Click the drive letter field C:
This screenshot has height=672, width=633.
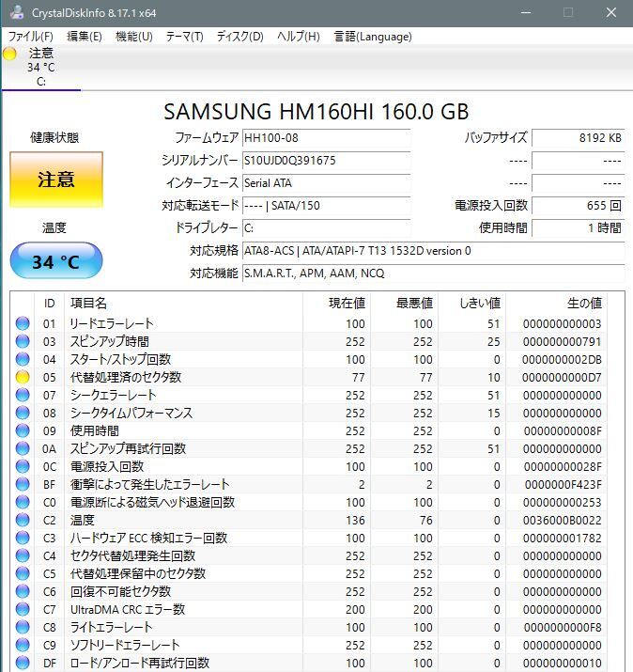(x=326, y=228)
